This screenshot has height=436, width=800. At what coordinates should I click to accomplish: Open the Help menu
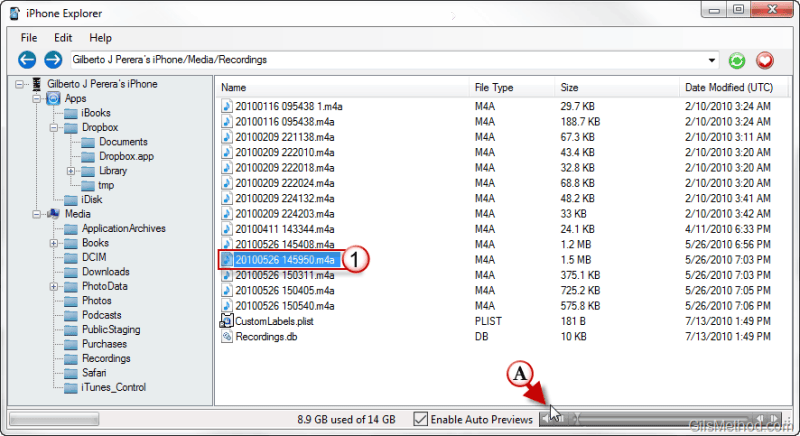click(x=100, y=38)
